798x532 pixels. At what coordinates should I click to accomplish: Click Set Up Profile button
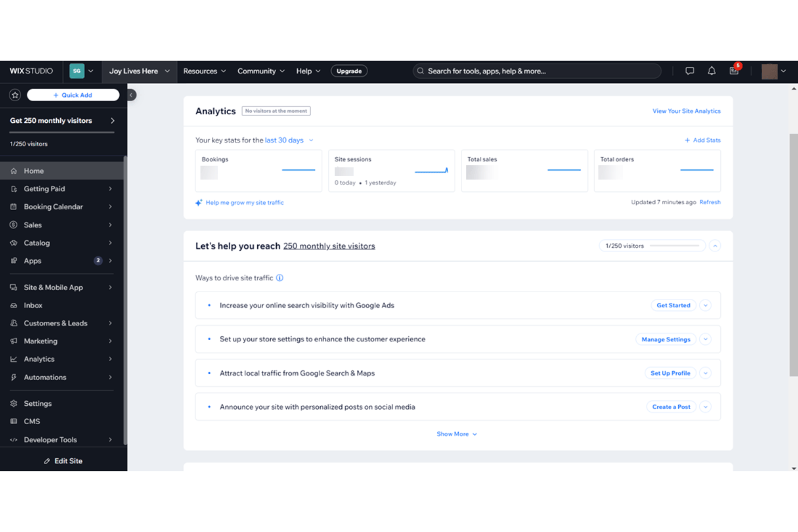[x=670, y=373]
